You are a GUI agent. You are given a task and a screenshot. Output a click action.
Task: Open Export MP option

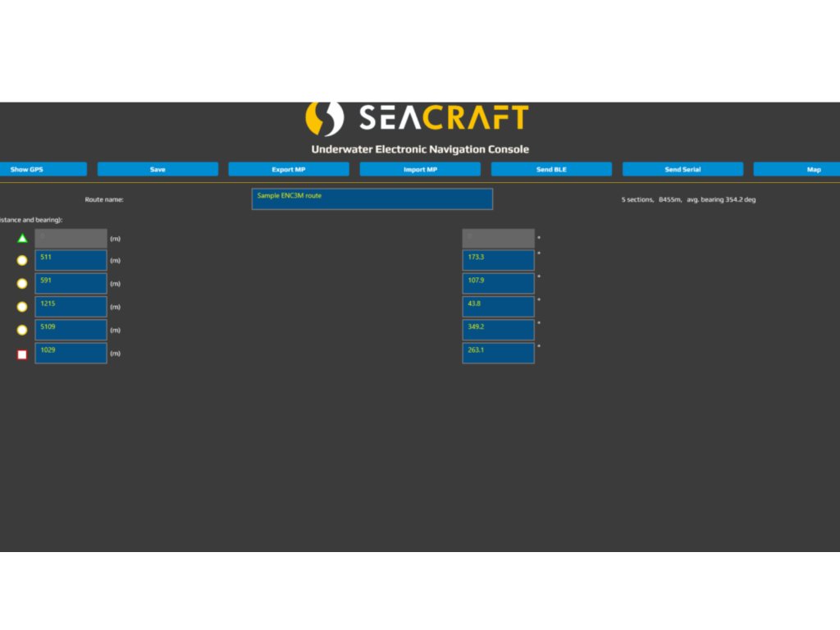[x=289, y=169]
